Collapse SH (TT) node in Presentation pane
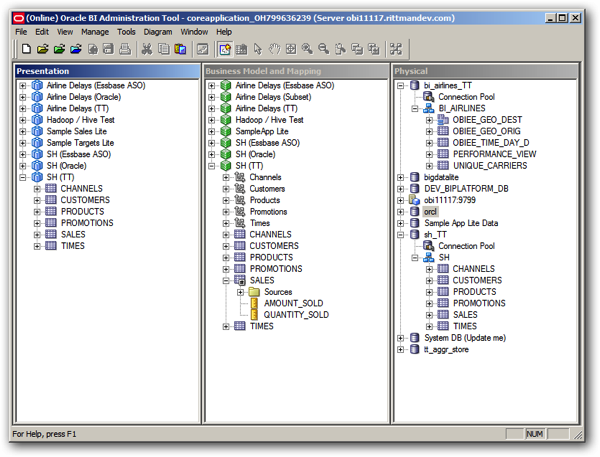Screen dimensions: 600x457 tap(23, 177)
